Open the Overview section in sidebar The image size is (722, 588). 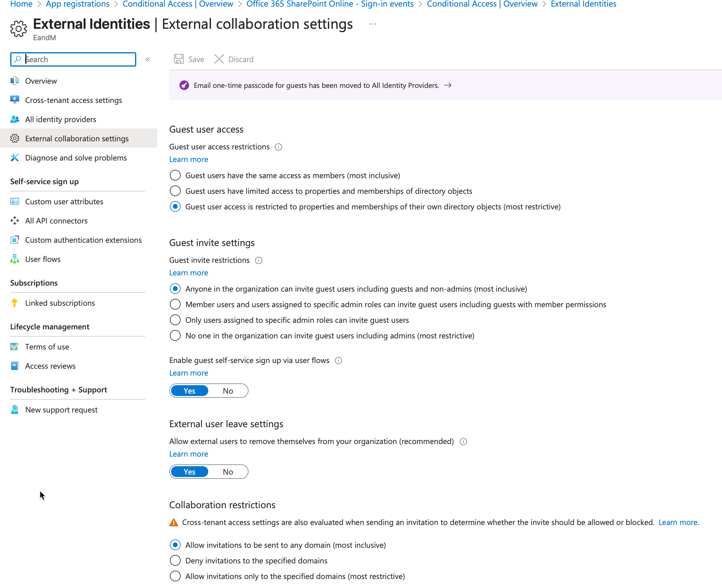tap(41, 81)
